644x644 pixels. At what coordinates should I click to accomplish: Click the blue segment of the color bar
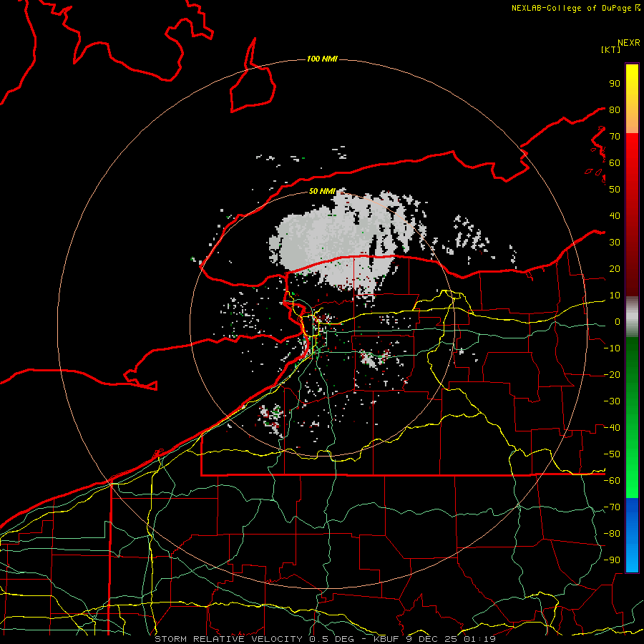pyautogui.click(x=632, y=535)
